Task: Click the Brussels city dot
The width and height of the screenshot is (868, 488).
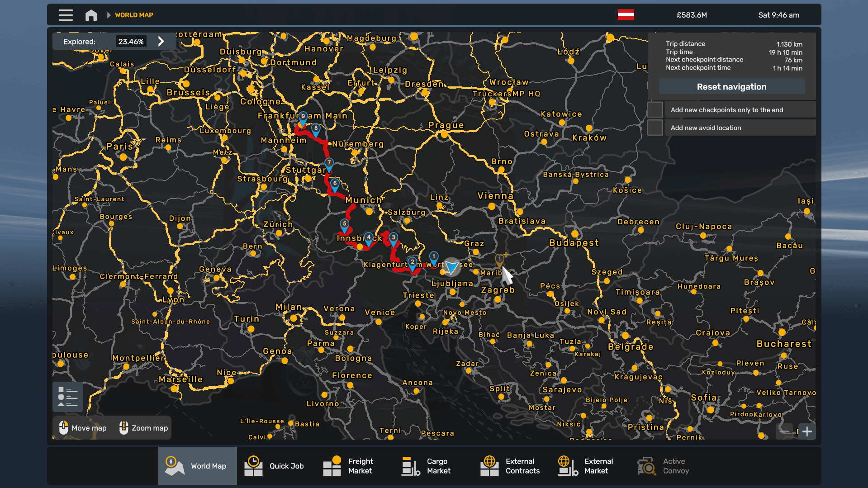Action: [x=185, y=84]
